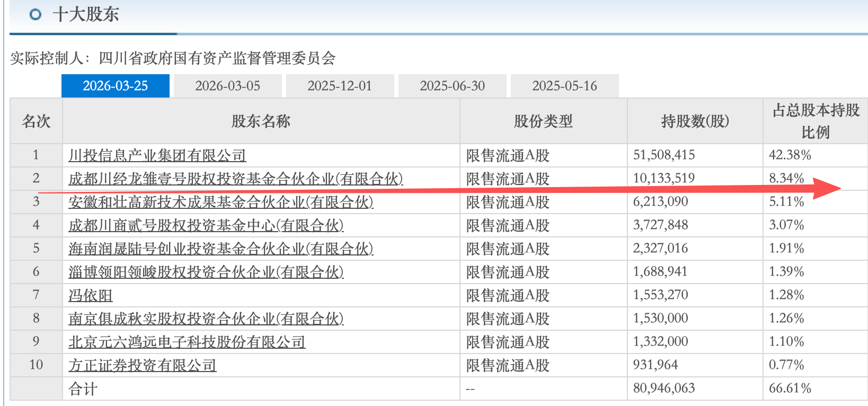
Task: Click 海南润晟陆号创业投资基金 shareholder link
Action: click(221, 249)
